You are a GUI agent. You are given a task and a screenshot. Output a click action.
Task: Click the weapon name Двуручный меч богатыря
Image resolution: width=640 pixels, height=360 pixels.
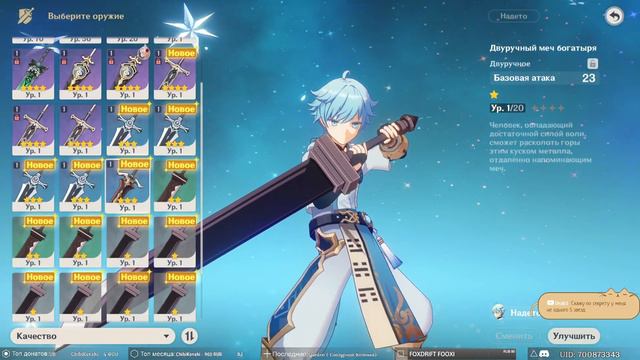coord(543,48)
